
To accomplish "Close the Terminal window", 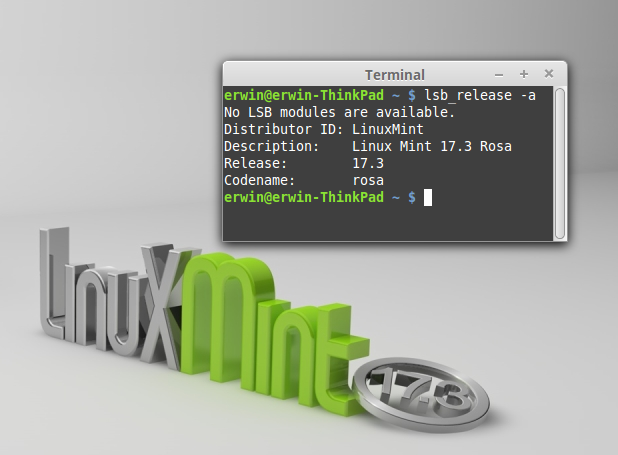I will pos(549,74).
